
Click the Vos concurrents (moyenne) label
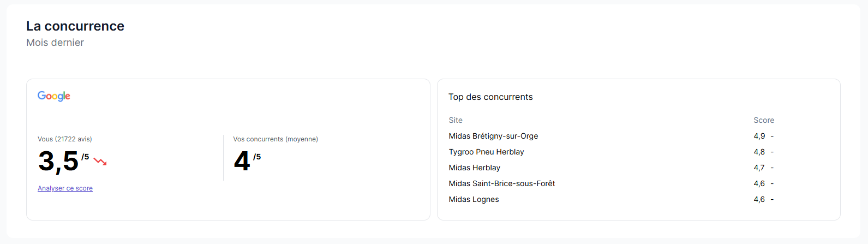[276, 139]
